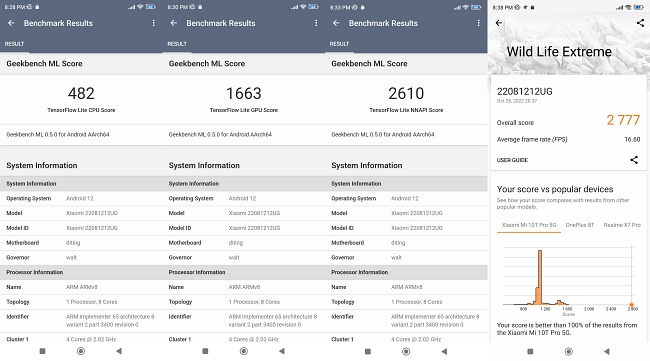The image size is (650, 361).
Task: Open three-dot menu on GPU score screen
Action: [x=316, y=23]
